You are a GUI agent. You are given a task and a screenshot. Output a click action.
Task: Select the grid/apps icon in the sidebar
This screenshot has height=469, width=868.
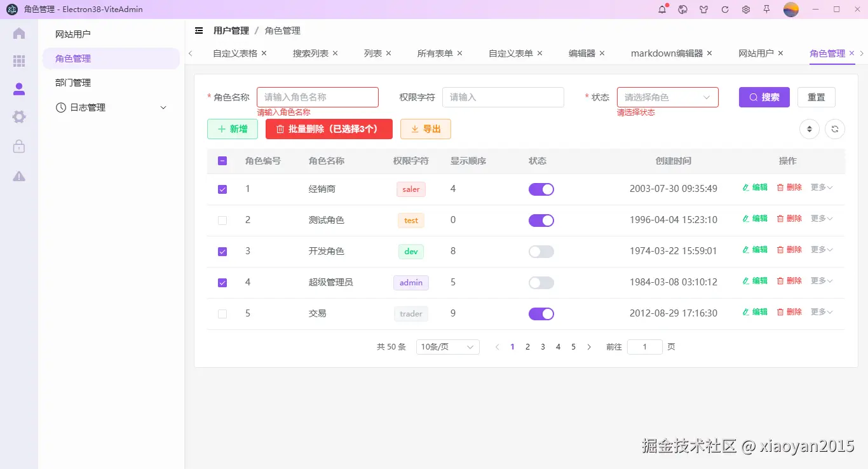pyautogui.click(x=18, y=61)
